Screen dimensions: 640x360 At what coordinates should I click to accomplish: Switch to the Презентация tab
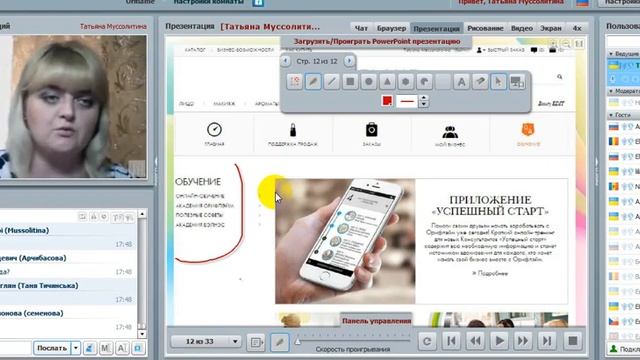click(436, 28)
